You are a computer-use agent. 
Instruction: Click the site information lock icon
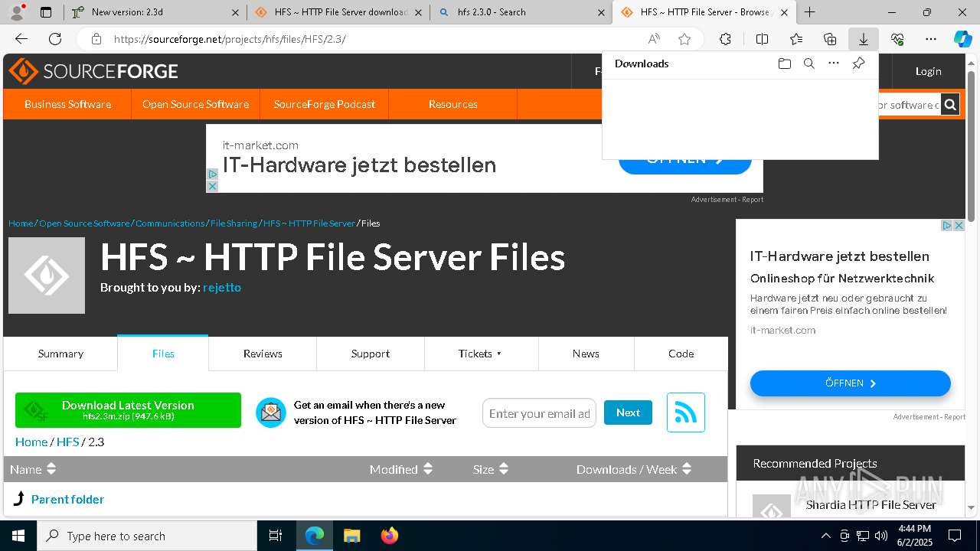coord(96,39)
